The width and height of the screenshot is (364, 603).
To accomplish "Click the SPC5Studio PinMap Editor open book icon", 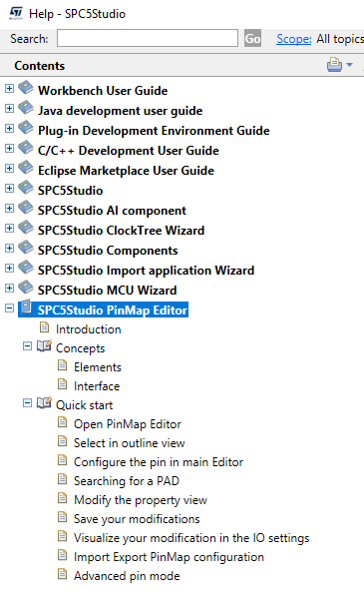I will click(26, 307).
